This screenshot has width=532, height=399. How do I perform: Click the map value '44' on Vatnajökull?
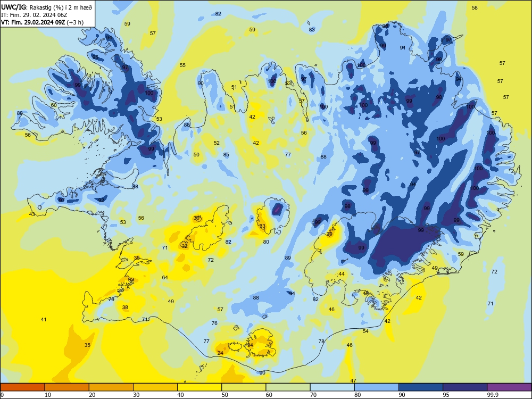(342, 274)
